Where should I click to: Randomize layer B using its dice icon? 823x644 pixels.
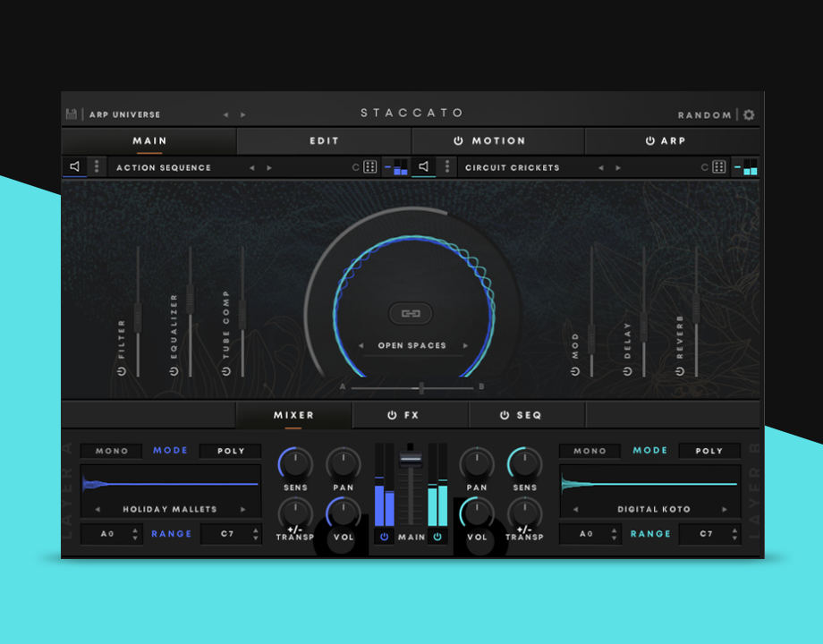pos(719,167)
